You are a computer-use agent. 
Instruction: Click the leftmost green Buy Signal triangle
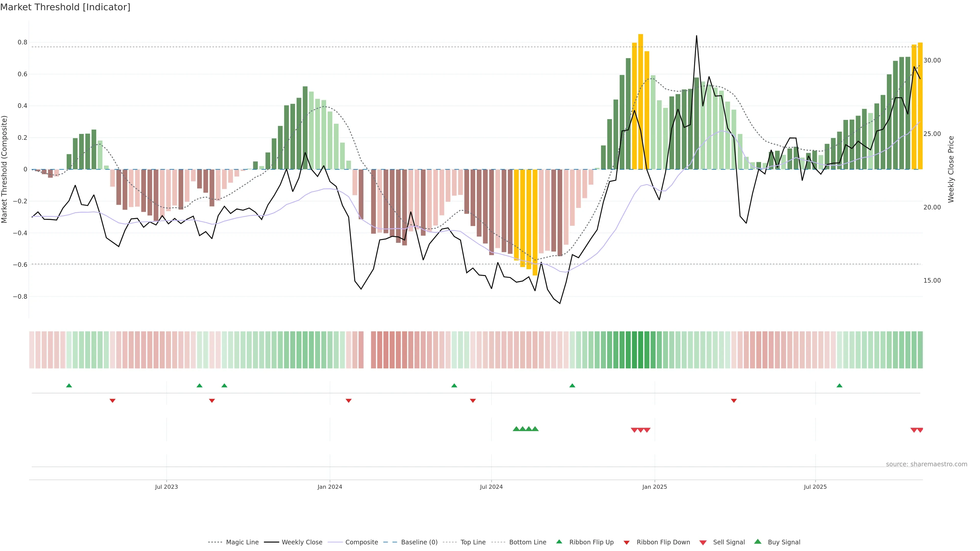coord(516,429)
